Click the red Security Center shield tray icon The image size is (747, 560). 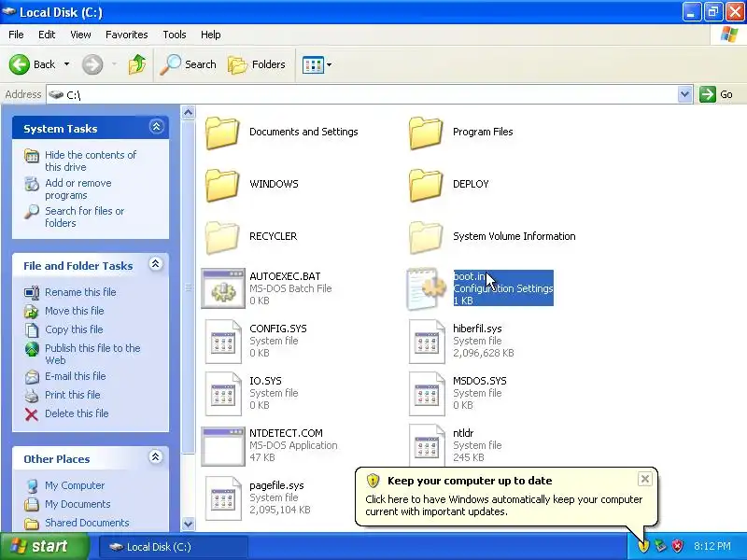678,546
